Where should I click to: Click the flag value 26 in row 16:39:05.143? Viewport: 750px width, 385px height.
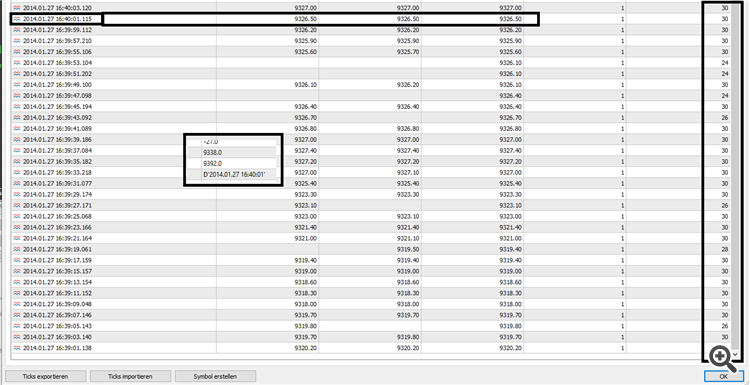click(725, 326)
